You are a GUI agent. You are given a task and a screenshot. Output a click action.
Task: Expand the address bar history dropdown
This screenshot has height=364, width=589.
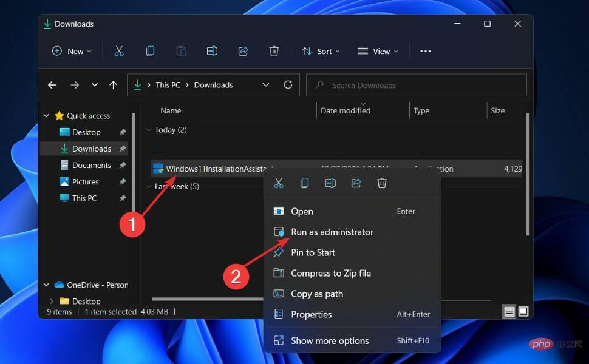coord(265,85)
